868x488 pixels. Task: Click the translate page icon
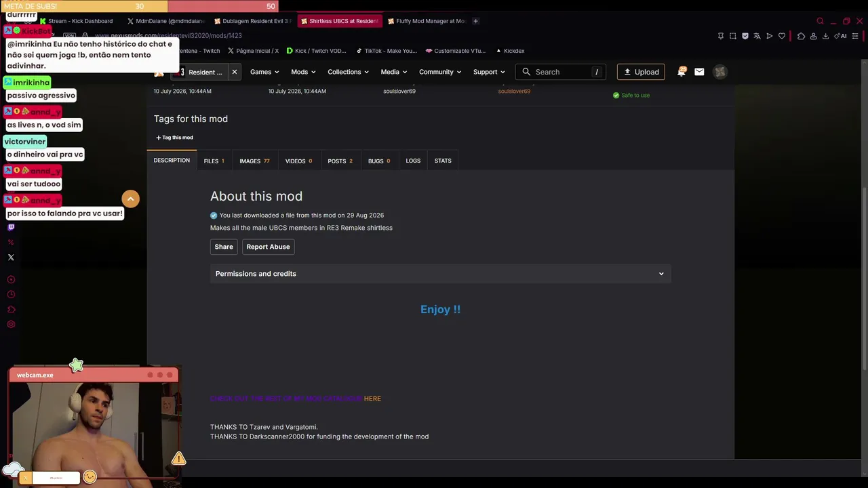[757, 36]
